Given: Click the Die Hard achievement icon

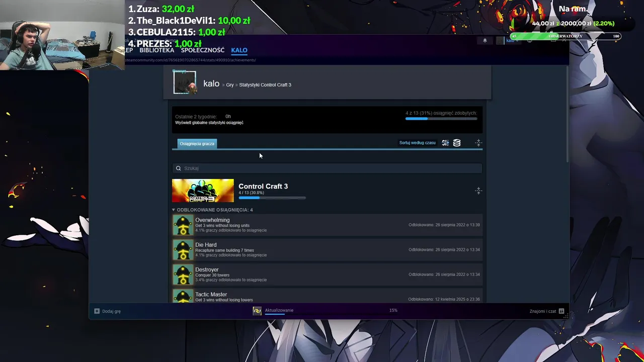Looking at the screenshot, I should coord(183,250).
